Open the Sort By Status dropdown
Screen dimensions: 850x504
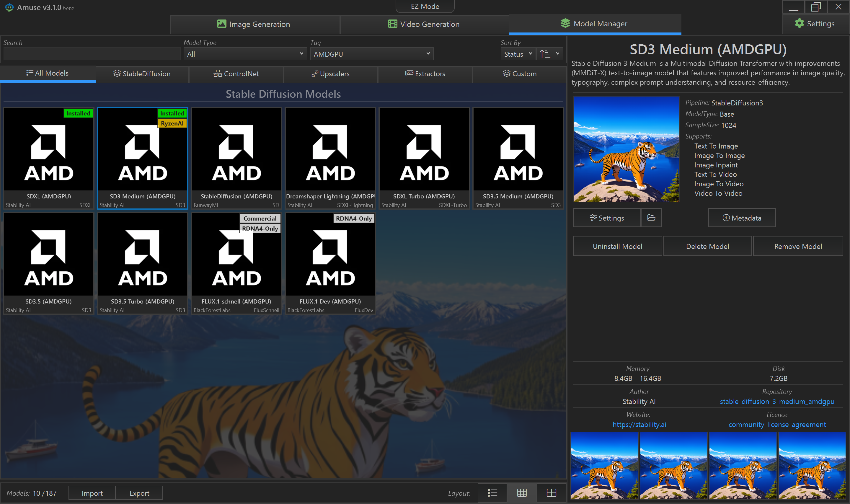(518, 54)
